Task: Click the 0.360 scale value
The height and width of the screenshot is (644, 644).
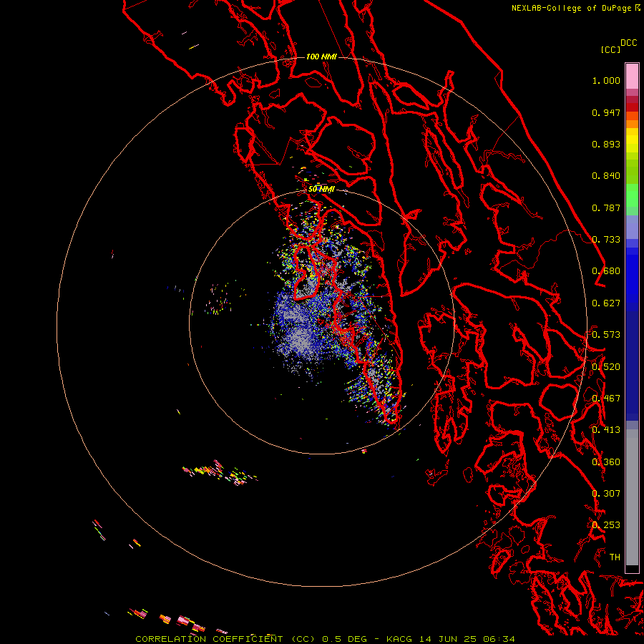Action: [x=606, y=462]
